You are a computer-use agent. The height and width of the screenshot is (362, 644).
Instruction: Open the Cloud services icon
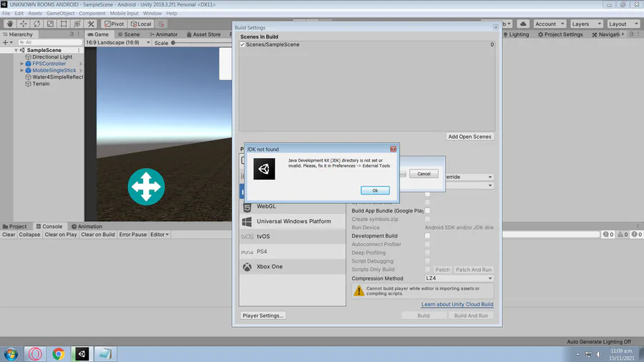(x=523, y=24)
